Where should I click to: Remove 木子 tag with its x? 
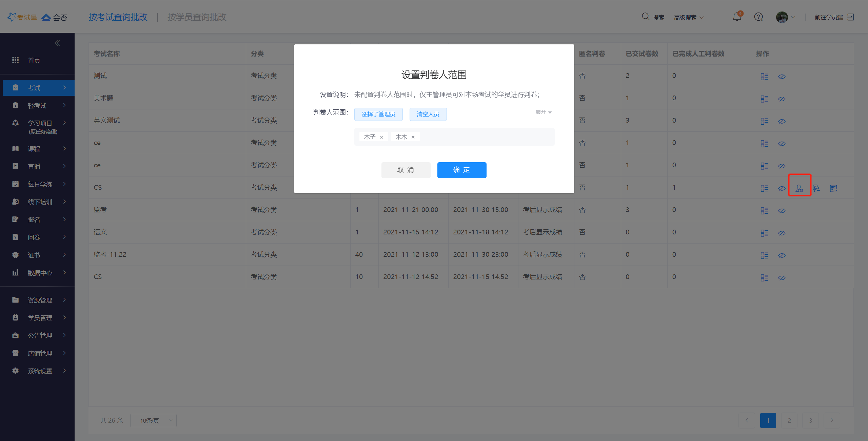click(x=381, y=137)
